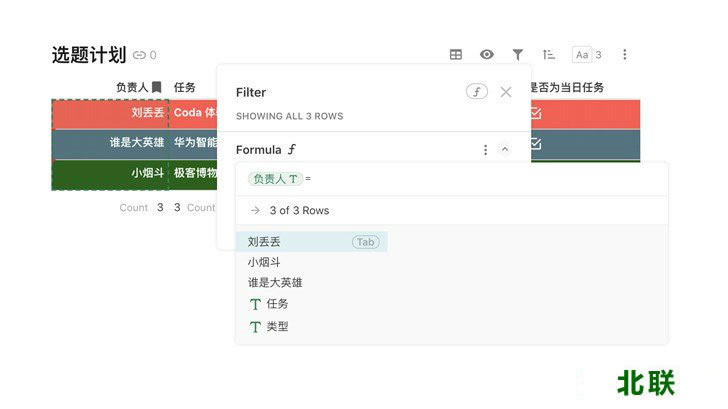Toggle the formula mode button in Filter header
Viewport: 728px width, 409px height.
tap(477, 92)
